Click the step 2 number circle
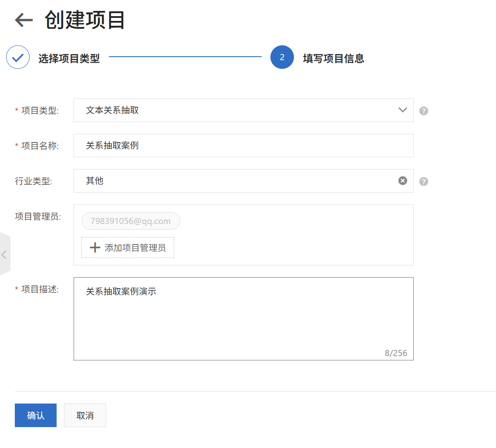 pos(282,58)
